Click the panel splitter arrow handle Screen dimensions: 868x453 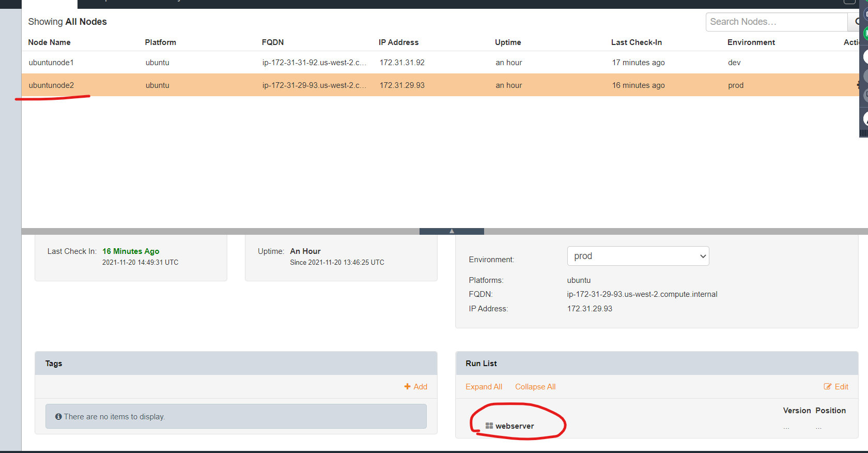452,231
